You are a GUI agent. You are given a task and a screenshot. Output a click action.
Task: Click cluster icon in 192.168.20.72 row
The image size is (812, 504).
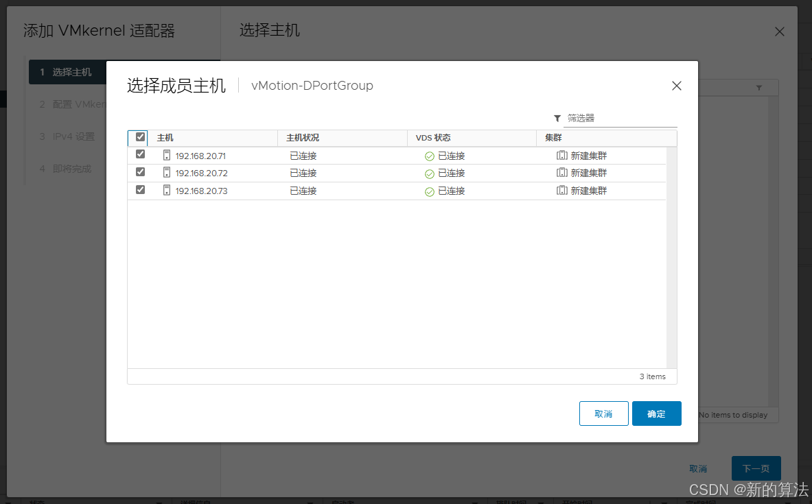point(562,172)
